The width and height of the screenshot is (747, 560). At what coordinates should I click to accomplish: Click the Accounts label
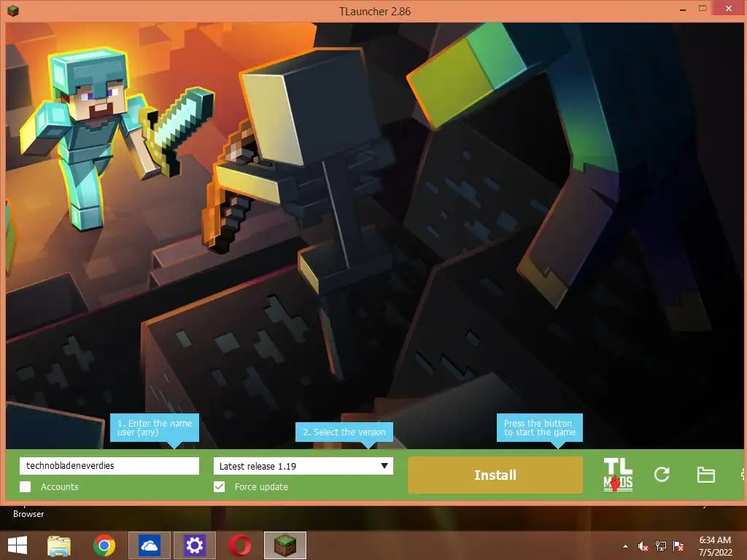pos(60,486)
